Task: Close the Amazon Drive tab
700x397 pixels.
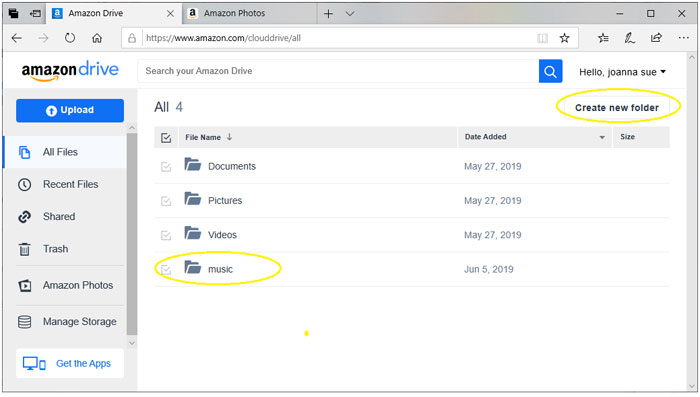Action: pos(170,14)
